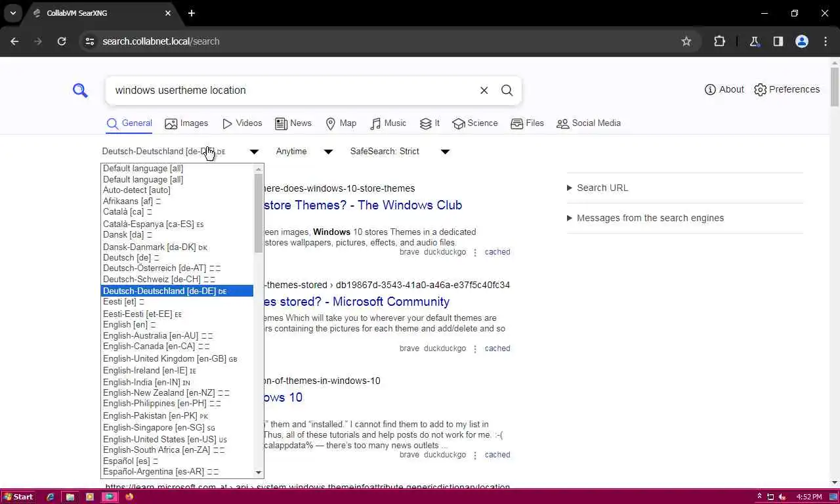This screenshot has width=840, height=504.
Task: Choose Català [ca] language option
Action: (x=177, y=212)
